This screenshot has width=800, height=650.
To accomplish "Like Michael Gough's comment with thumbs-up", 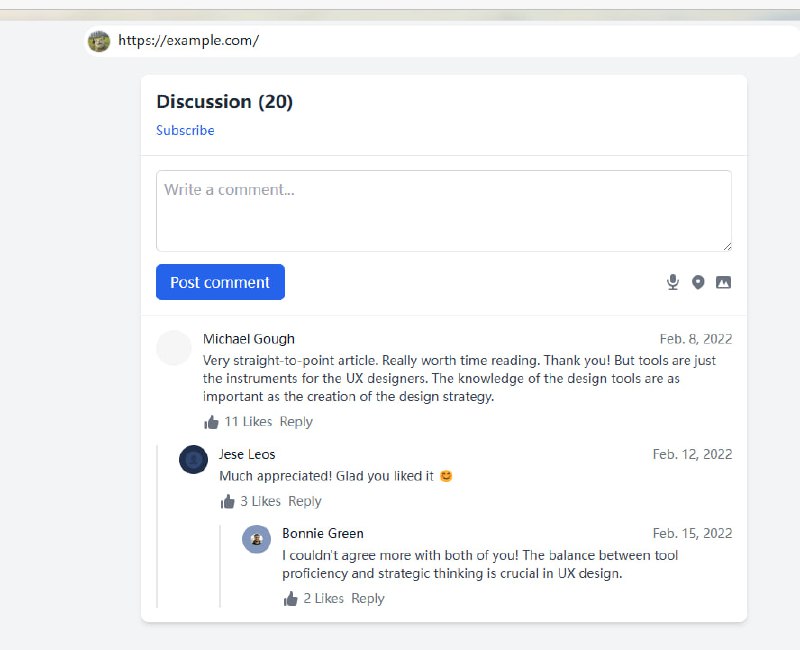I will (x=211, y=422).
